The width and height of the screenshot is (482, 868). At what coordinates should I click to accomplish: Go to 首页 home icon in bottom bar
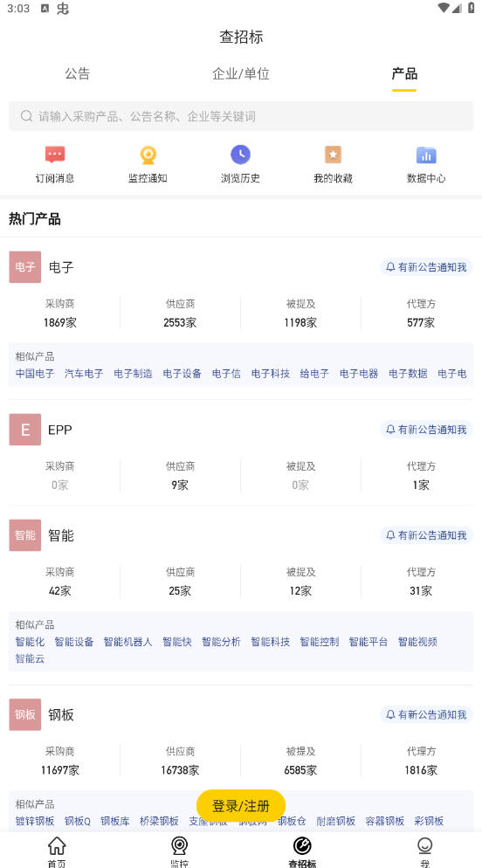(x=57, y=846)
